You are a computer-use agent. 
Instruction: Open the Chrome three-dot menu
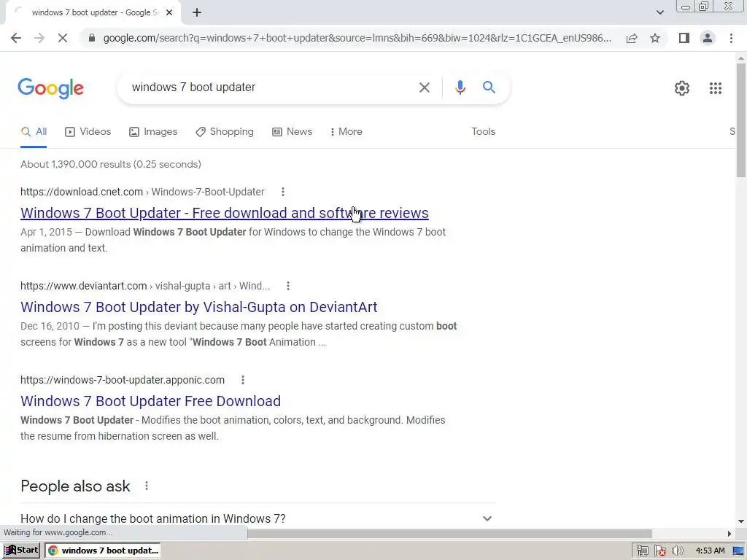click(731, 38)
